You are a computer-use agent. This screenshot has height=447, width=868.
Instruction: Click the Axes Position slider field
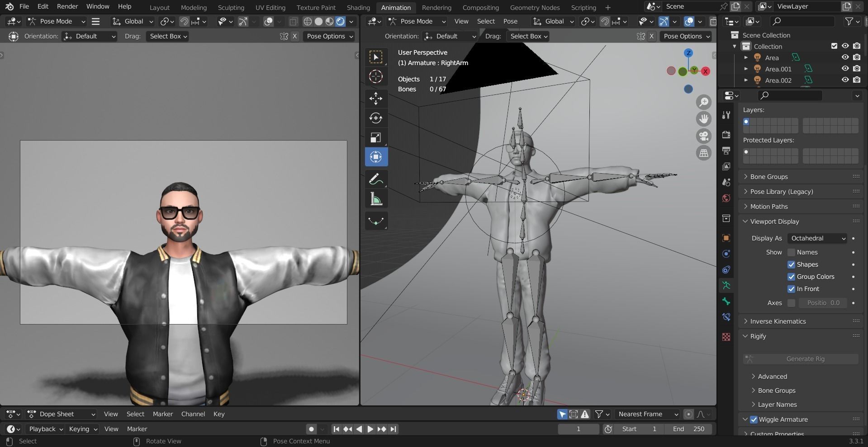[823, 303]
